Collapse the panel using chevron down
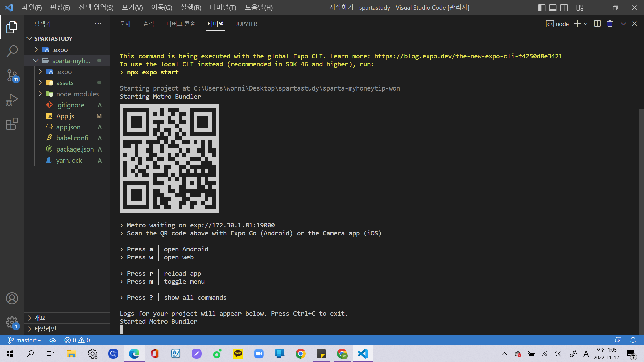The width and height of the screenshot is (644, 362). (x=623, y=24)
